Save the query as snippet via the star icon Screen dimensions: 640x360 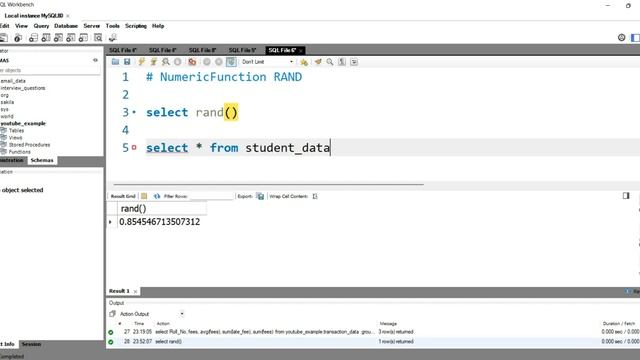[x=304, y=62]
